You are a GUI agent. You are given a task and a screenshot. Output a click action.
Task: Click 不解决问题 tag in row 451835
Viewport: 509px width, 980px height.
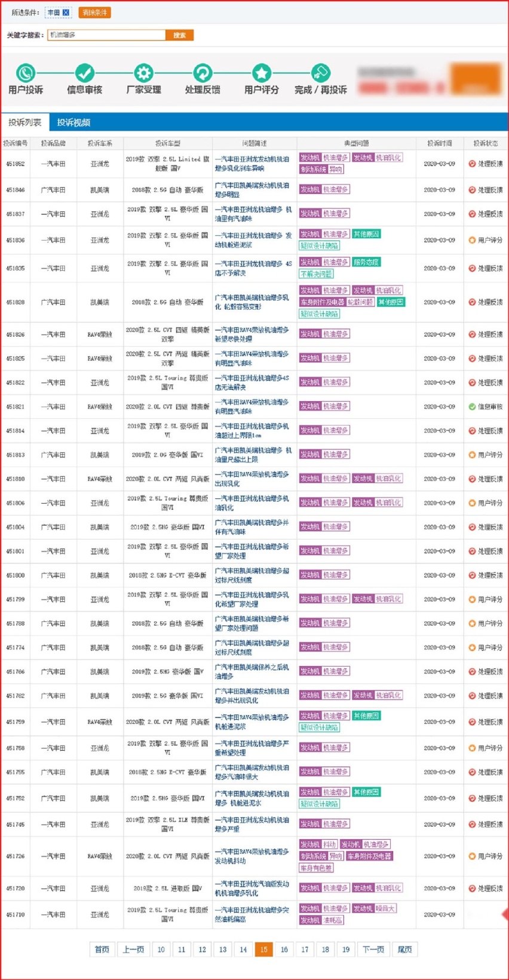coord(316,274)
